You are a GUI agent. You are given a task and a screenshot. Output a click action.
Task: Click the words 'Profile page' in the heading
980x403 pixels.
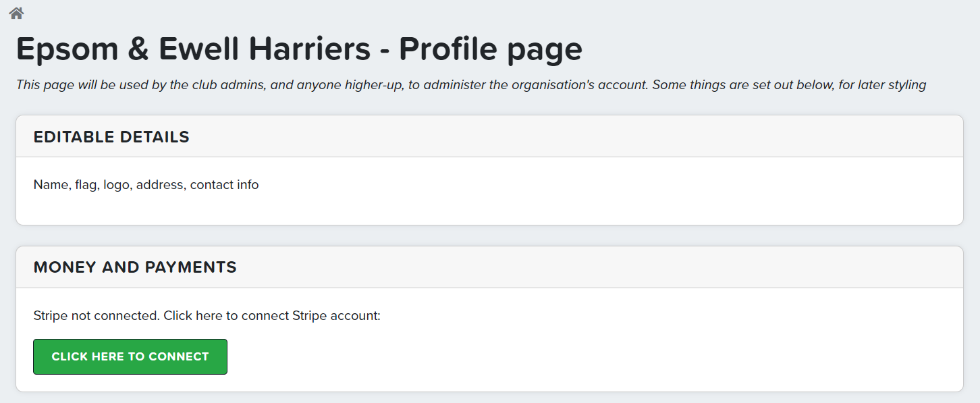491,49
